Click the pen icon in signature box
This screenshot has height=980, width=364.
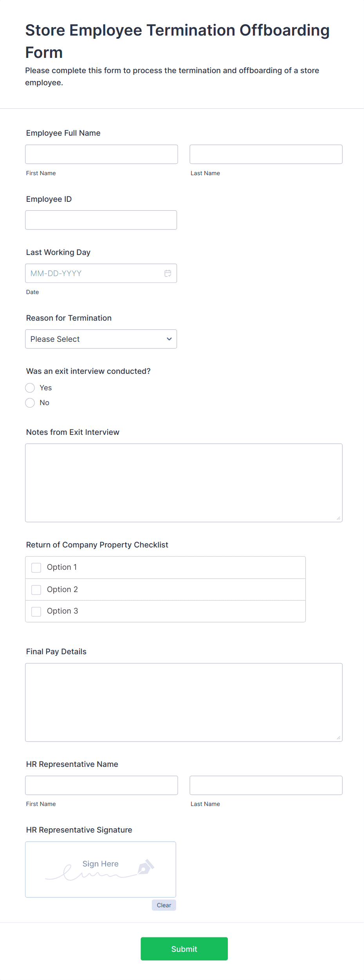(x=146, y=867)
